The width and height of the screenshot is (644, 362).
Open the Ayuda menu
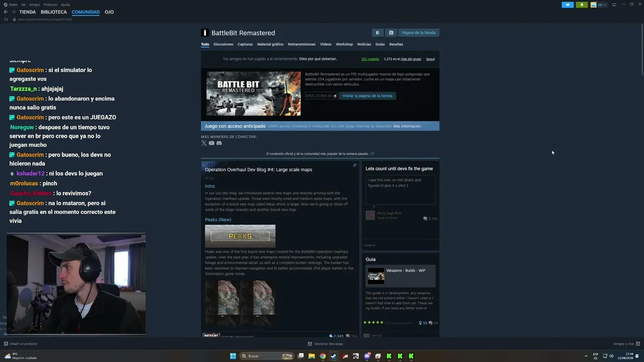[65, 5]
